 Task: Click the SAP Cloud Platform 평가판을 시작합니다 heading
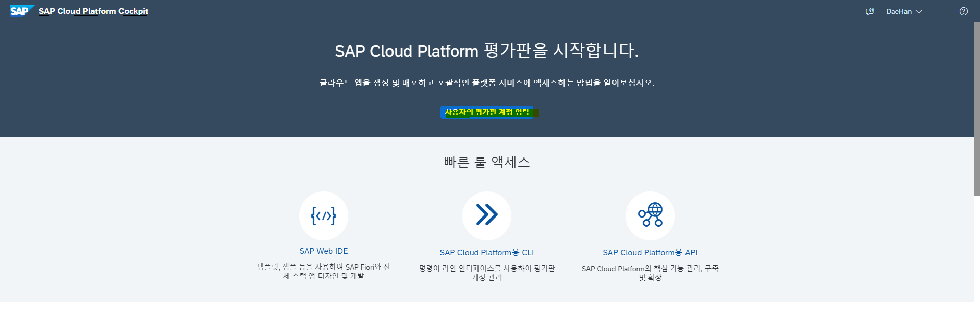tap(487, 51)
